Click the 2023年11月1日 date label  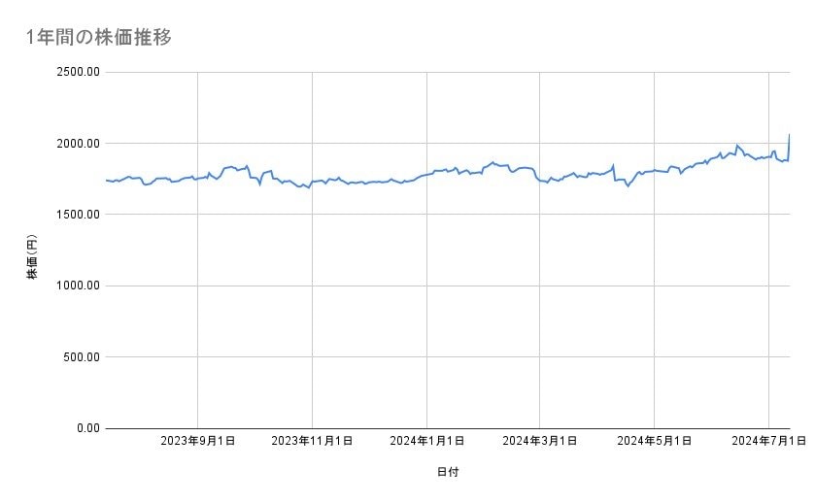[312, 441]
